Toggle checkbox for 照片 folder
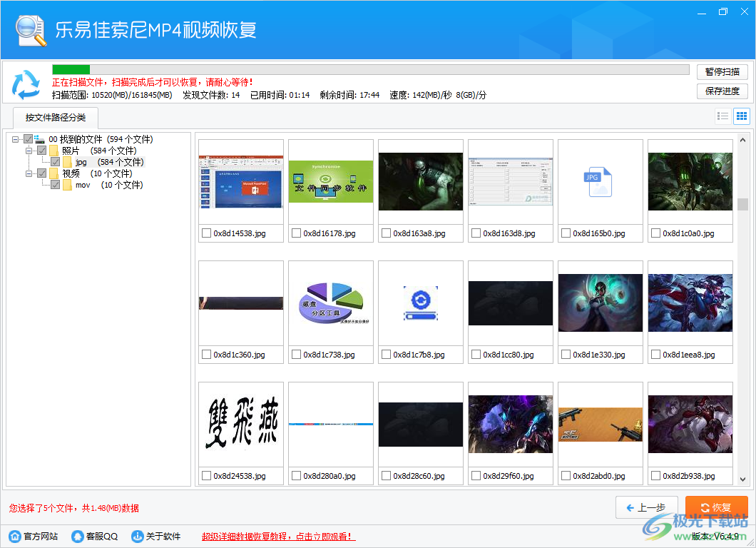Screen dimensions: 756x548 click(42, 151)
